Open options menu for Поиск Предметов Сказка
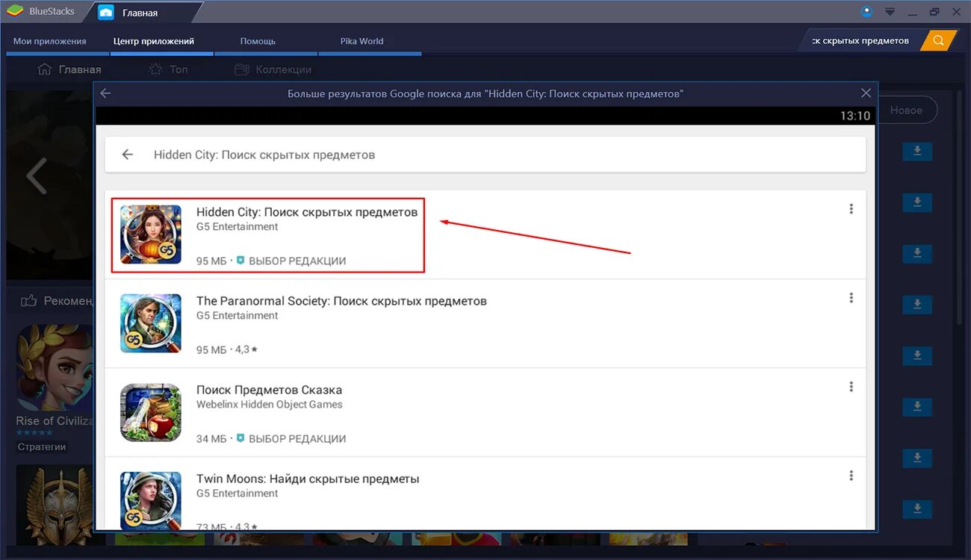 point(851,387)
